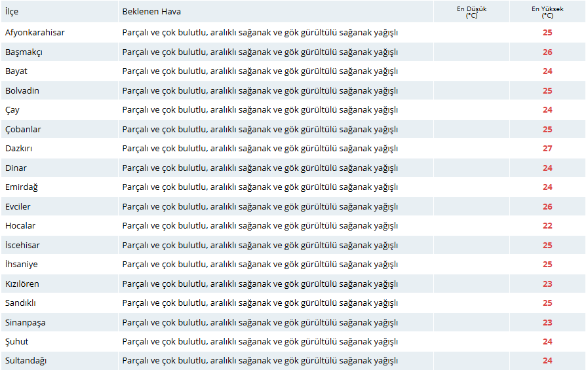Viewport: 588px width, 370px height.
Task: Click Afyonkarahisar's high temperature 25
Action: tap(547, 33)
